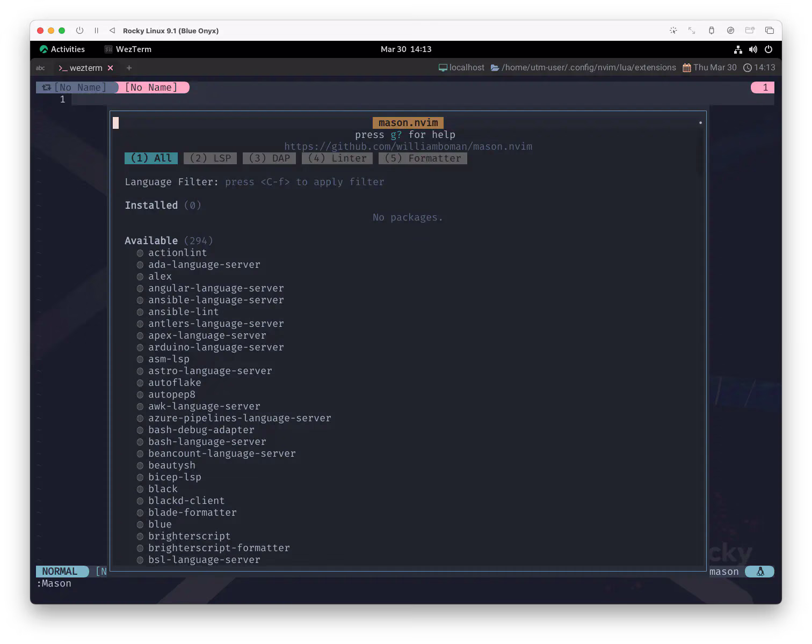Switch to the (4) Linter tab
Viewport: 812px width, 644px height.
(x=337, y=158)
